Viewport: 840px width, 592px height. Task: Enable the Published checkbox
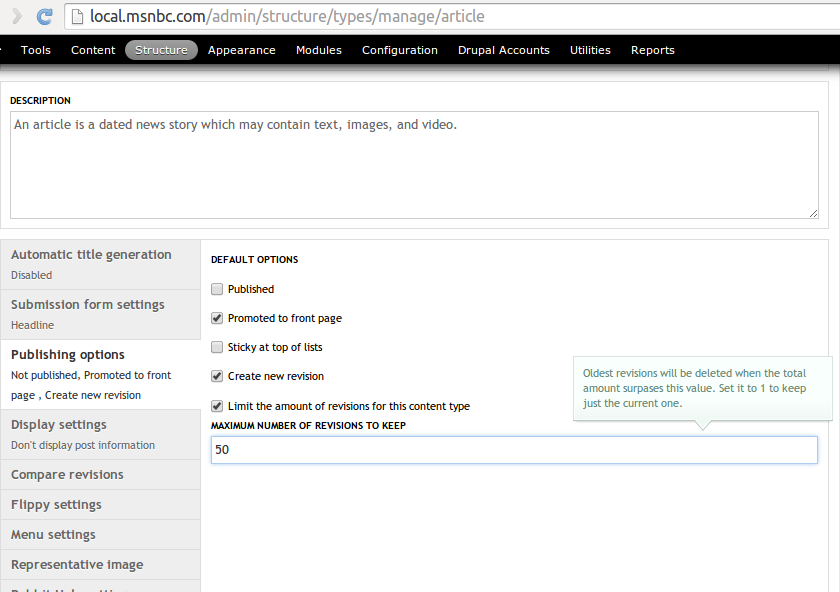217,289
